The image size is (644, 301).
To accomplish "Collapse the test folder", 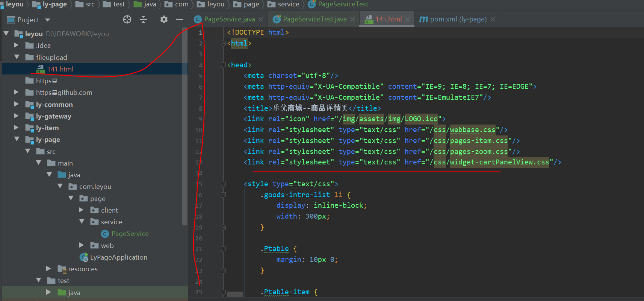I will (38, 280).
